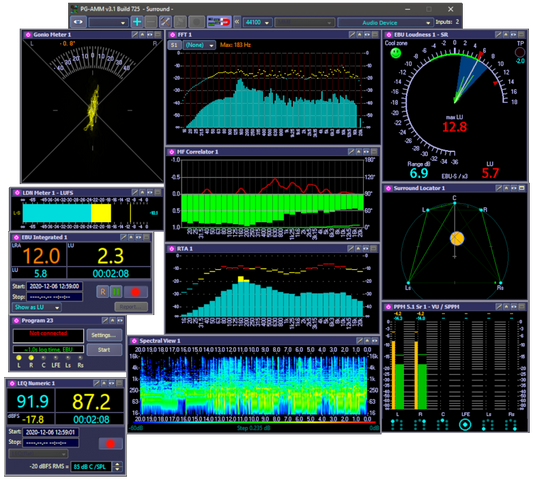
Task: Click the Start button in Program 23
Action: tap(104, 350)
